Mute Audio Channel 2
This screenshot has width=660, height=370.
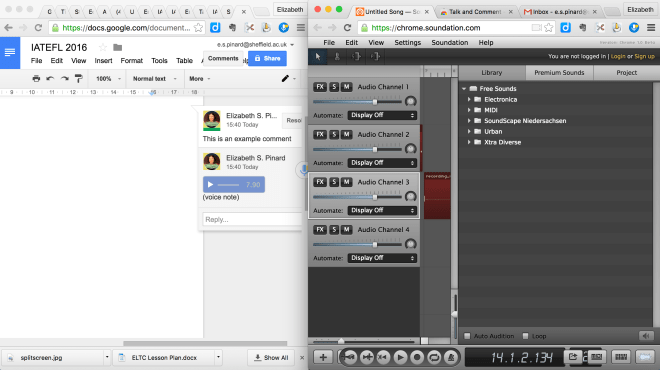tap(346, 134)
